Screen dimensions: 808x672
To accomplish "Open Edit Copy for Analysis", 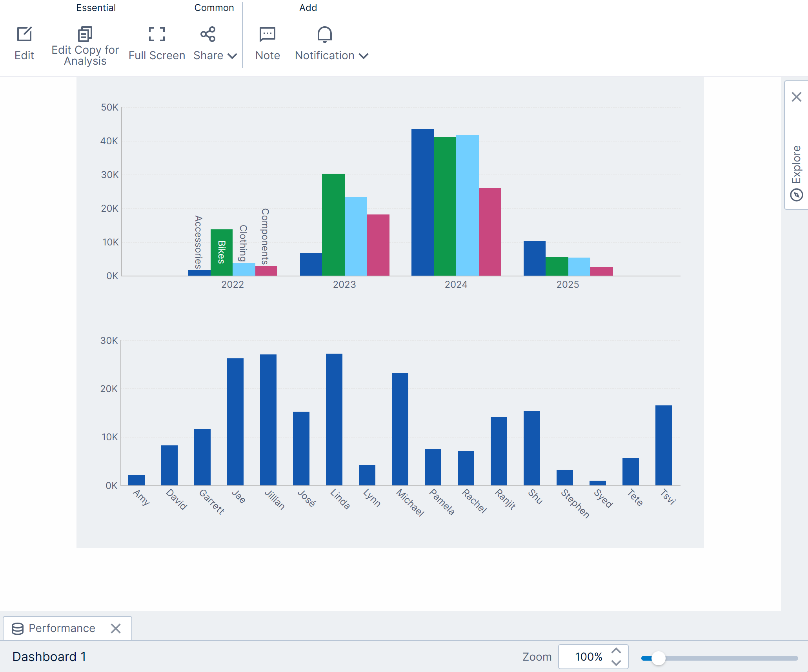I will click(85, 45).
